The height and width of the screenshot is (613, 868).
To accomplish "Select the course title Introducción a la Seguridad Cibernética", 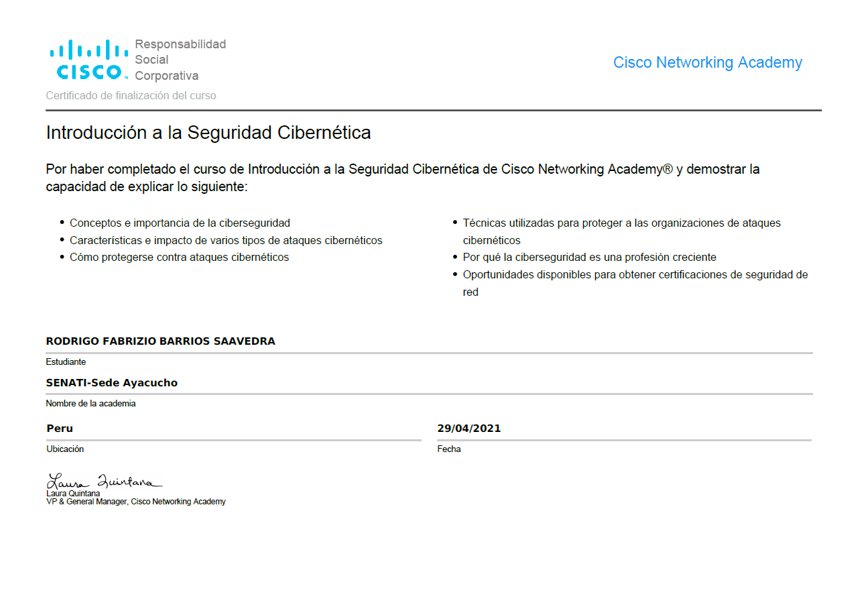I will tap(208, 132).
